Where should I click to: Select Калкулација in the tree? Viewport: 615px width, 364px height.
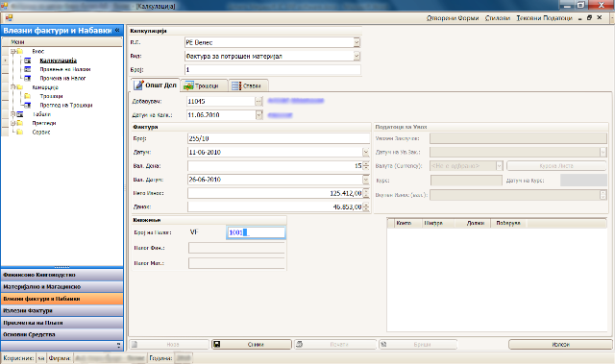(x=58, y=61)
